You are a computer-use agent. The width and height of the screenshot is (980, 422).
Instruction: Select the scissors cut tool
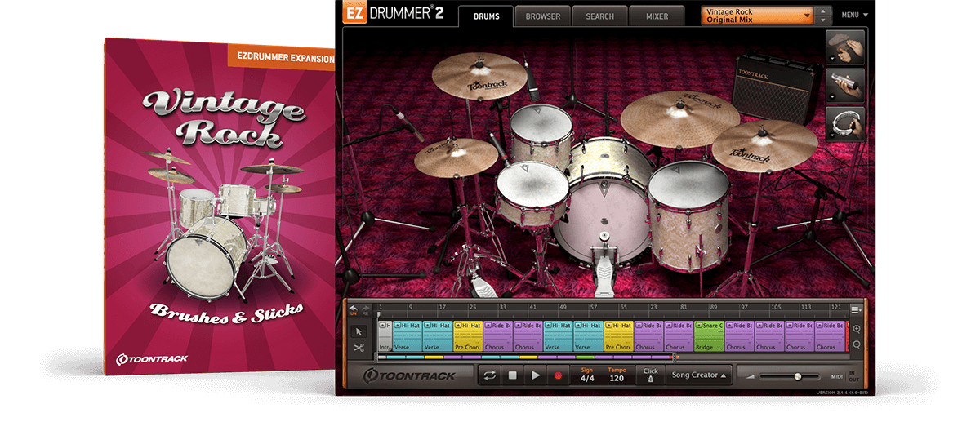(x=359, y=348)
